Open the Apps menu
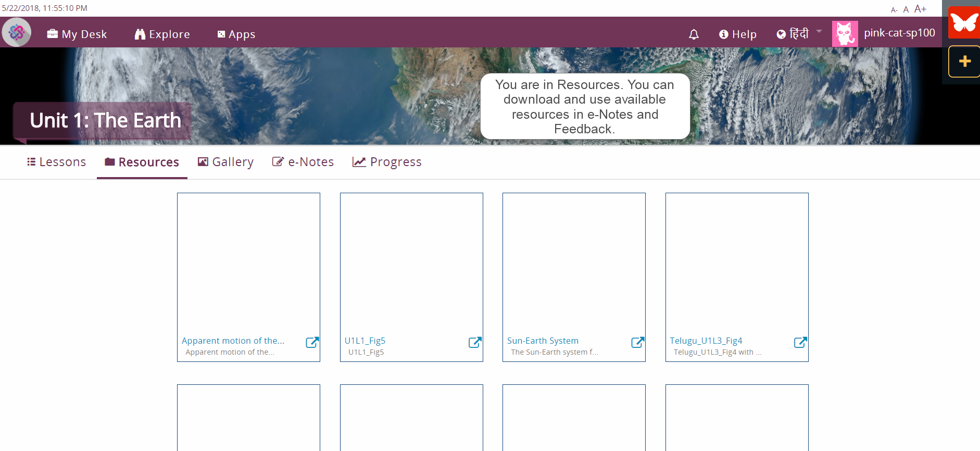 [236, 34]
